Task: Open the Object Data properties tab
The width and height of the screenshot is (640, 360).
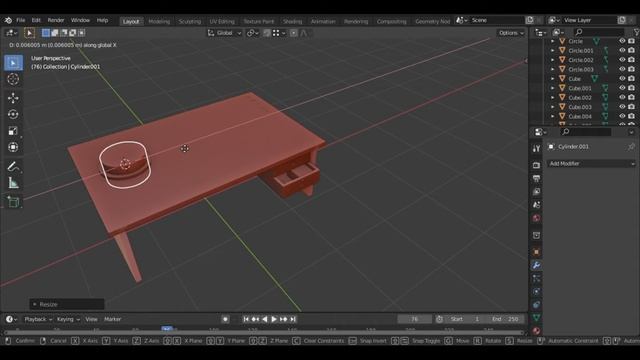Action: coord(536,318)
